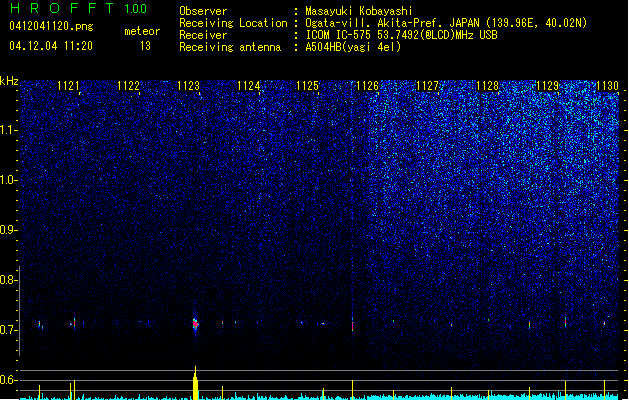Click the kHz frequency axis unit label

[9, 81]
